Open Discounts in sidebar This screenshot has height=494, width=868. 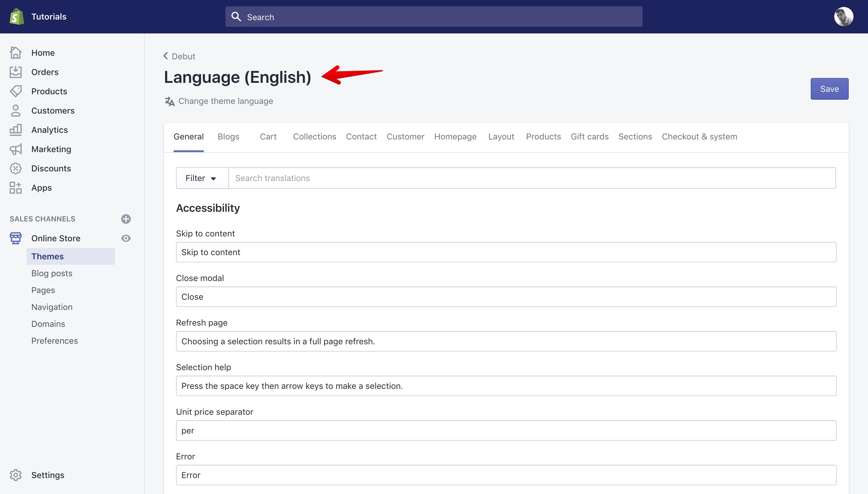click(51, 169)
